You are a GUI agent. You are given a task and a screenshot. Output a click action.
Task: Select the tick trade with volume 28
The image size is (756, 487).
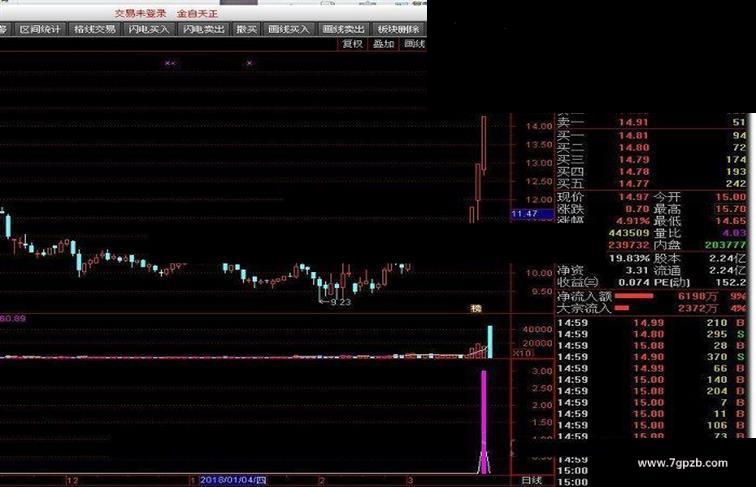click(651, 346)
